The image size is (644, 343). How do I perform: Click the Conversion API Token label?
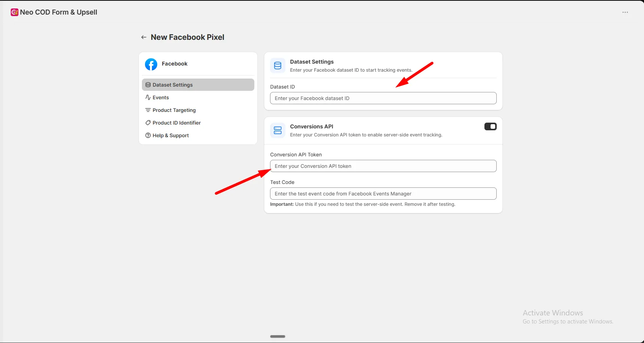[x=296, y=155]
